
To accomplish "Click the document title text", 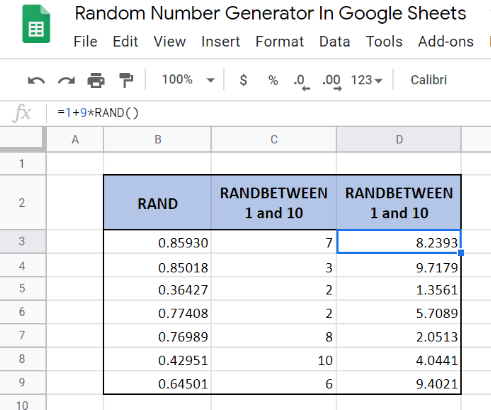I will tap(270, 14).
